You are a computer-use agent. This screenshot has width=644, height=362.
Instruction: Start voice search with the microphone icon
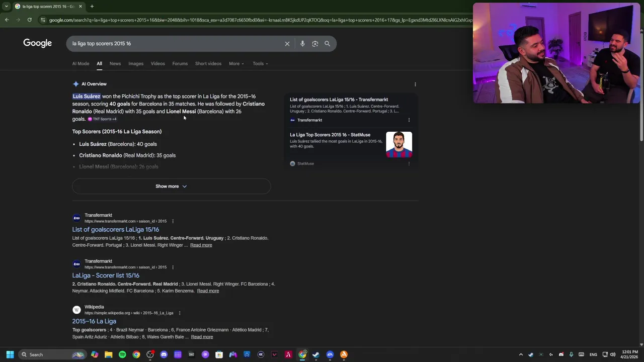pyautogui.click(x=302, y=44)
